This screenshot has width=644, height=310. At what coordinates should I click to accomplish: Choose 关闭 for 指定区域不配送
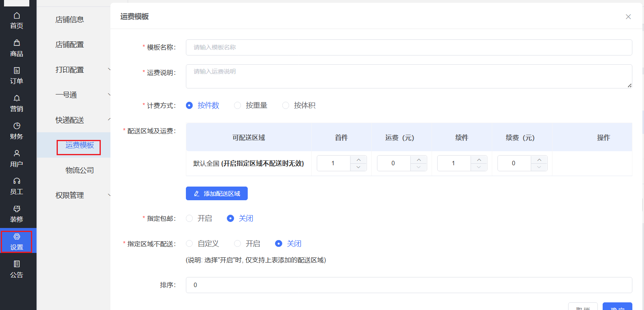(288, 244)
